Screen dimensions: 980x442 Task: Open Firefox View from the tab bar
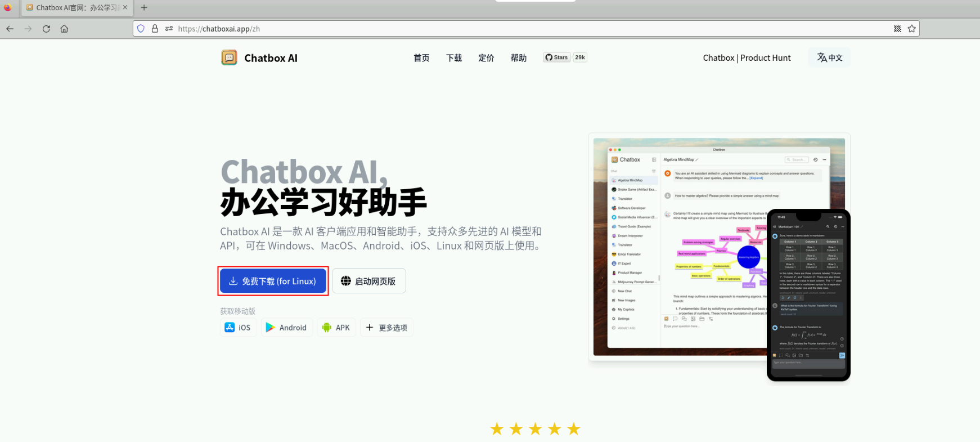pos(8,8)
